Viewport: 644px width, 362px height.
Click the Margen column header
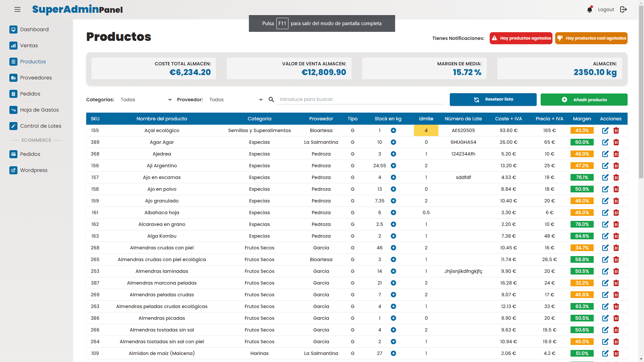(582, 119)
